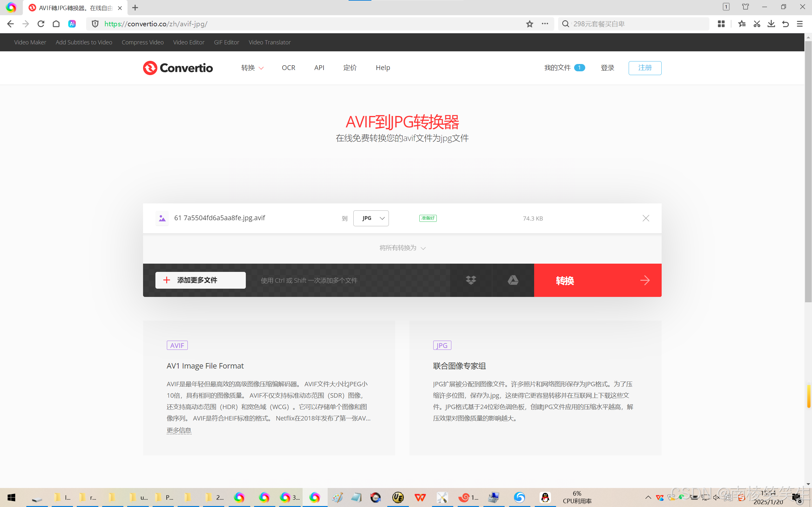
Task: Click the red 转换 convert button
Action: point(597,280)
